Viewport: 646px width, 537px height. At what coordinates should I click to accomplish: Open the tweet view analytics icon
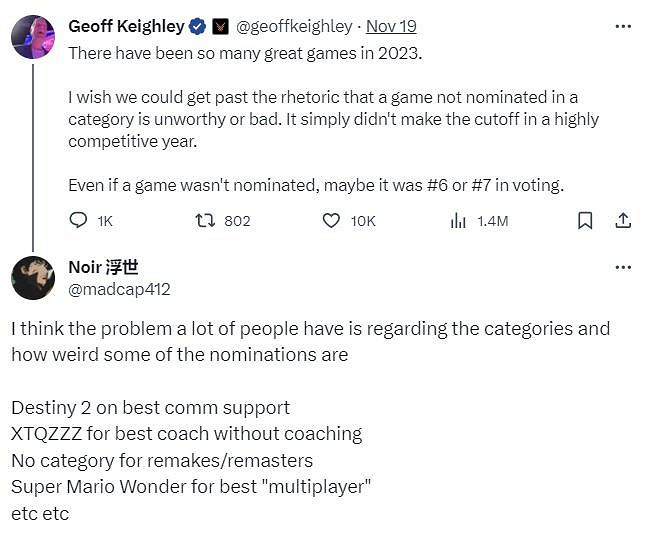click(x=458, y=220)
